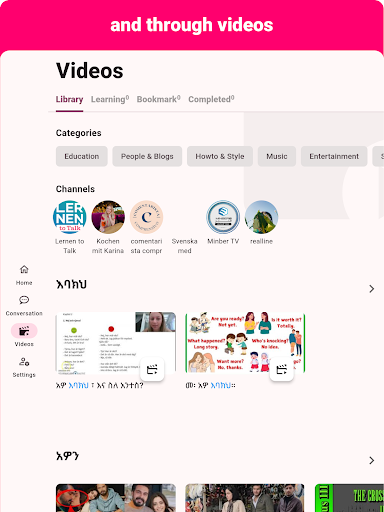Select the Videos clapperboard icon

[x=24, y=331]
